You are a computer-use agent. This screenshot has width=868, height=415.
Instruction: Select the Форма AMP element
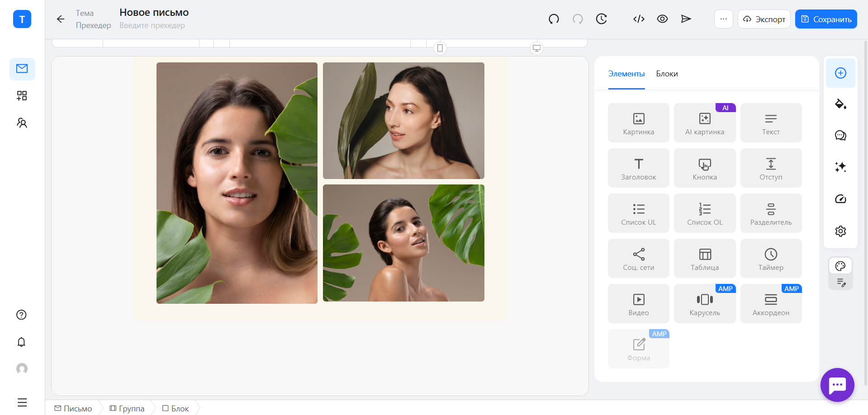click(x=639, y=349)
